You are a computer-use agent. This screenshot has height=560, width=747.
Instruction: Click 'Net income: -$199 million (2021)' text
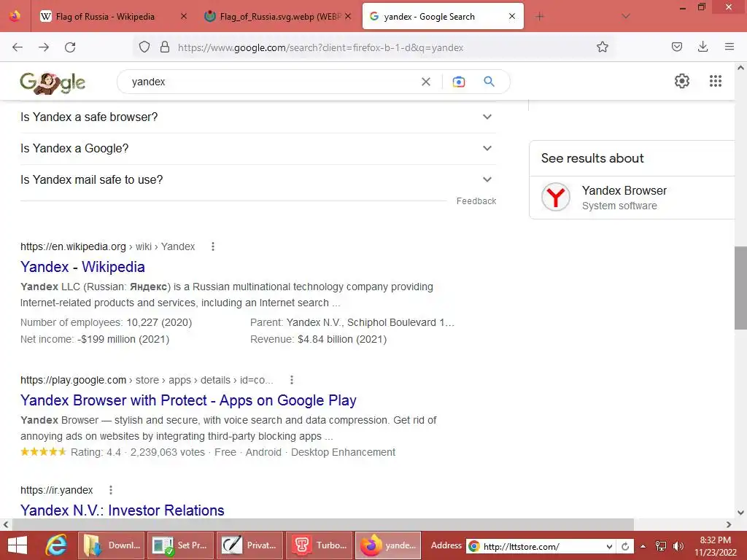(x=94, y=340)
